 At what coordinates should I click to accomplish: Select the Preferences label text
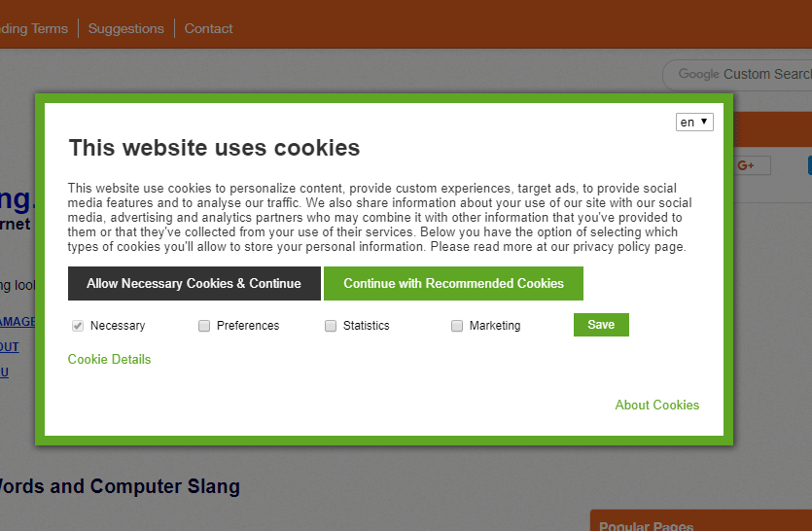click(x=248, y=326)
